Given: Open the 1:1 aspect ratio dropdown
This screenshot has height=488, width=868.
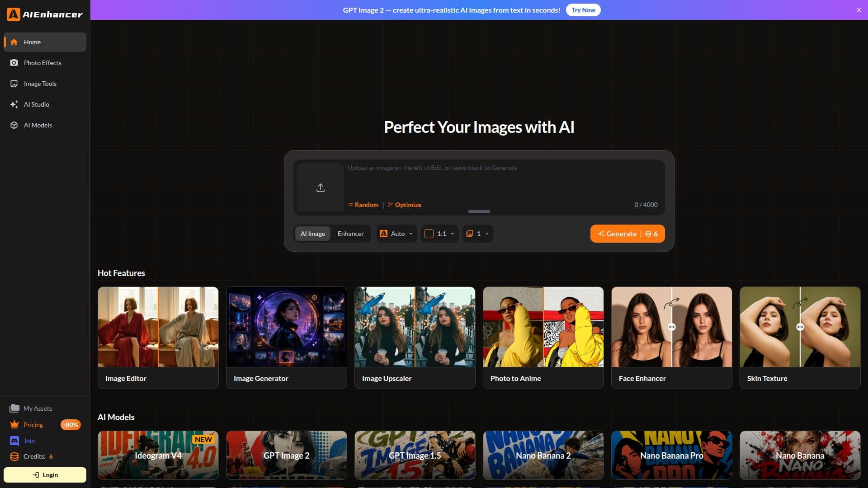Looking at the screenshot, I should coord(439,234).
